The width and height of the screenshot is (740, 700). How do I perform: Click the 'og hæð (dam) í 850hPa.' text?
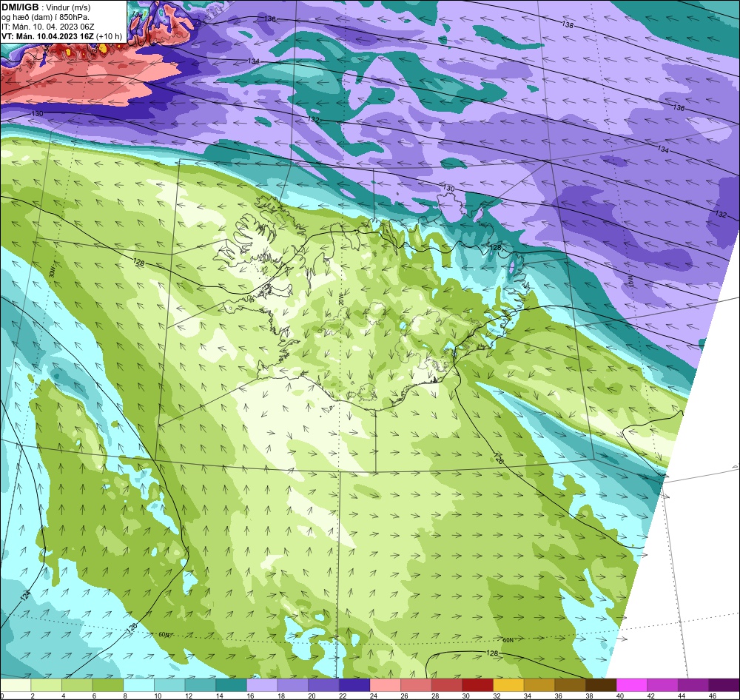[45, 17]
